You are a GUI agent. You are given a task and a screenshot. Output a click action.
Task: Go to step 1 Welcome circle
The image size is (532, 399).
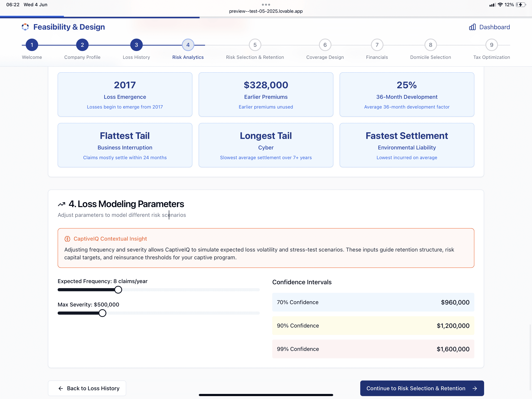click(x=32, y=45)
